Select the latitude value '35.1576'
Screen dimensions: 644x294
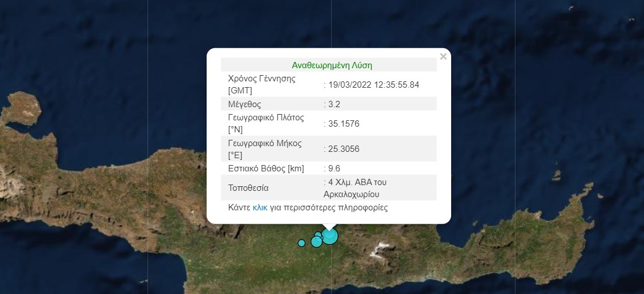click(344, 124)
